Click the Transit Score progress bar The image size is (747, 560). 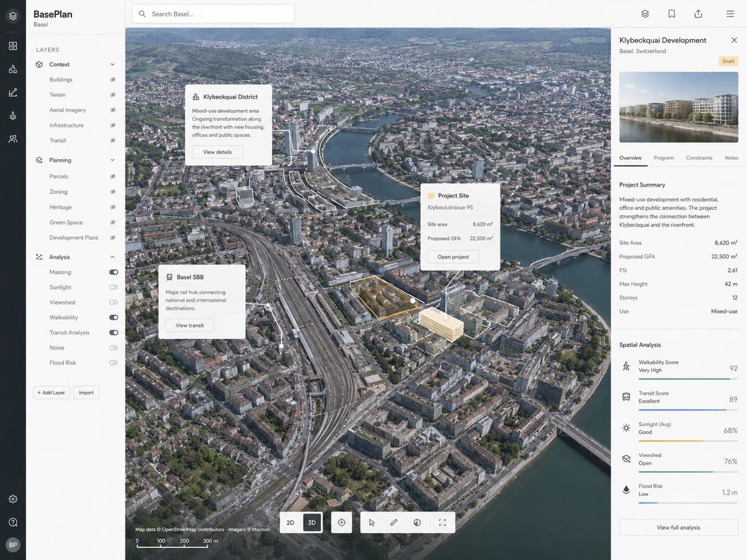[x=688, y=409]
